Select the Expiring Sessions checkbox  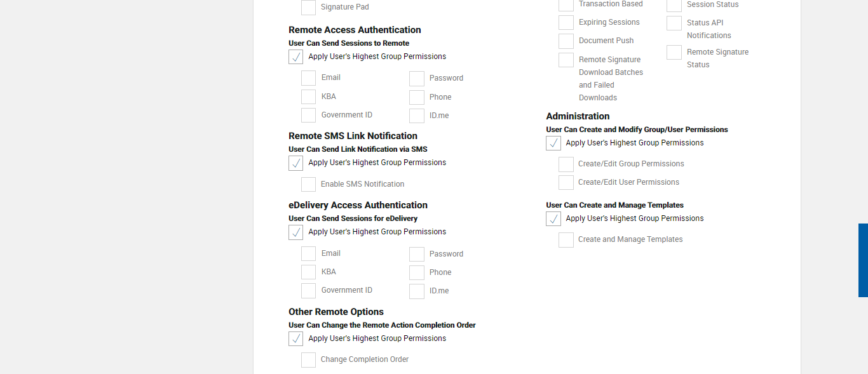pyautogui.click(x=566, y=23)
